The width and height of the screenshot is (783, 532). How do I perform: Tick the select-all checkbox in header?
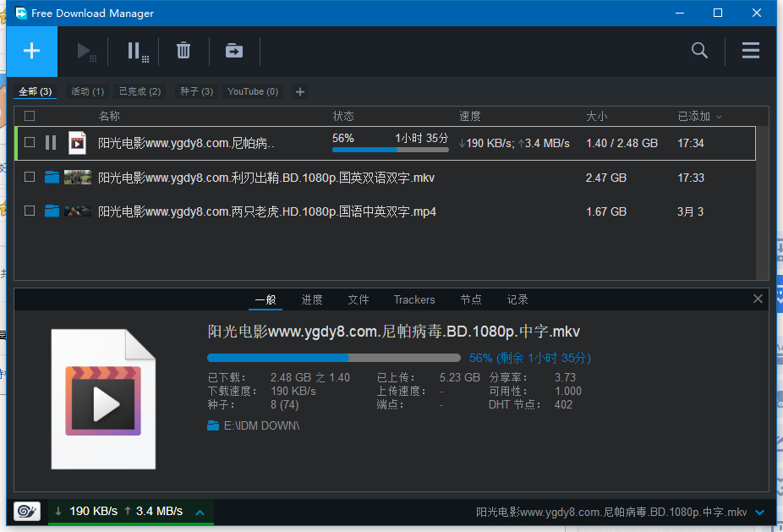30,116
